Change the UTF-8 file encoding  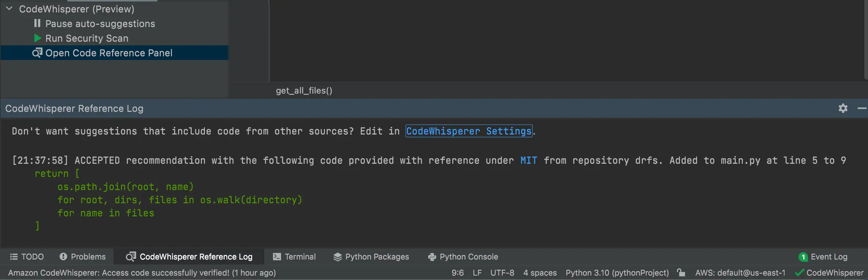502,273
